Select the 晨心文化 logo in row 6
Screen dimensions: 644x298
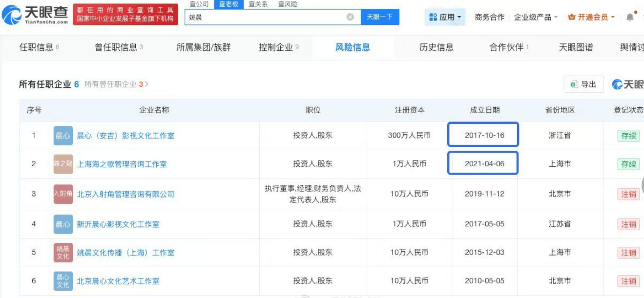click(63, 280)
